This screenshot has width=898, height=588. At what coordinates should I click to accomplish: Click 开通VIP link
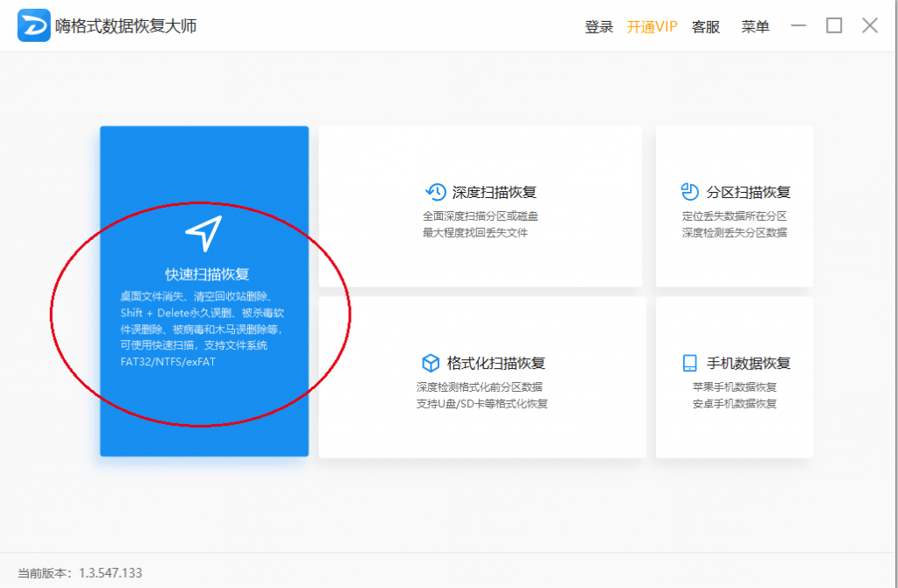pyautogui.click(x=652, y=26)
